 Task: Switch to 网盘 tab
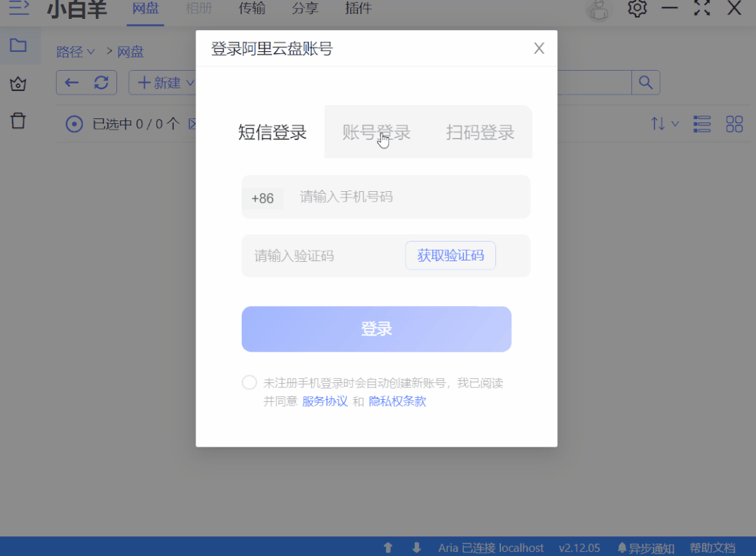[x=146, y=8]
